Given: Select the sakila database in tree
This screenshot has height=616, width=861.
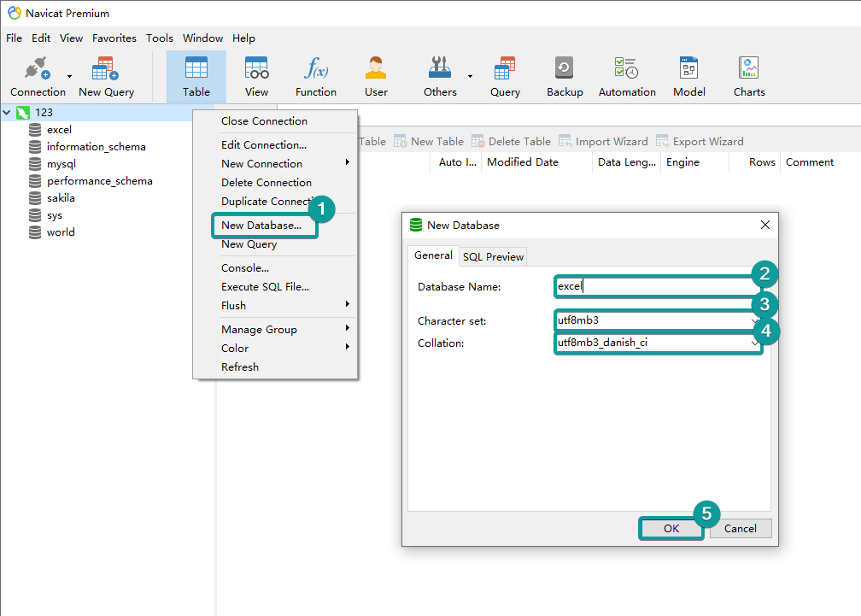Looking at the screenshot, I should [61, 198].
